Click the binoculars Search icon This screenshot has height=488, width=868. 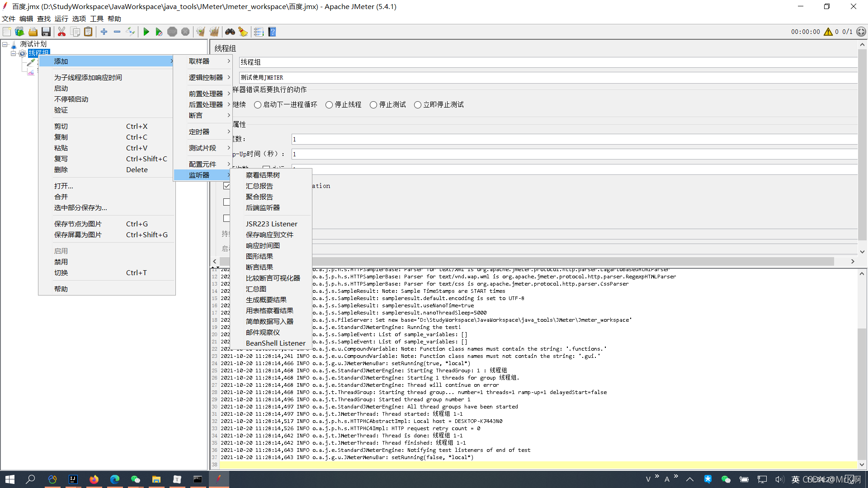[x=230, y=32]
